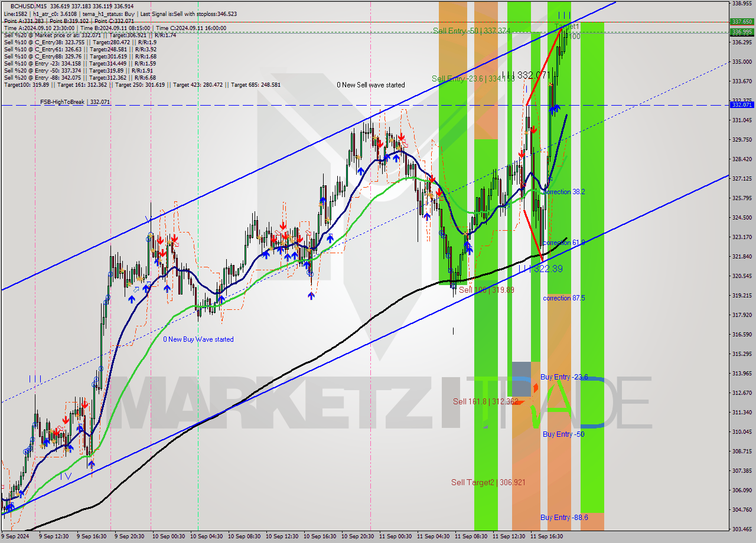
Task: Click the 'Sell %10 @ C_Entry38: 323.755' row
Action: tap(80, 42)
